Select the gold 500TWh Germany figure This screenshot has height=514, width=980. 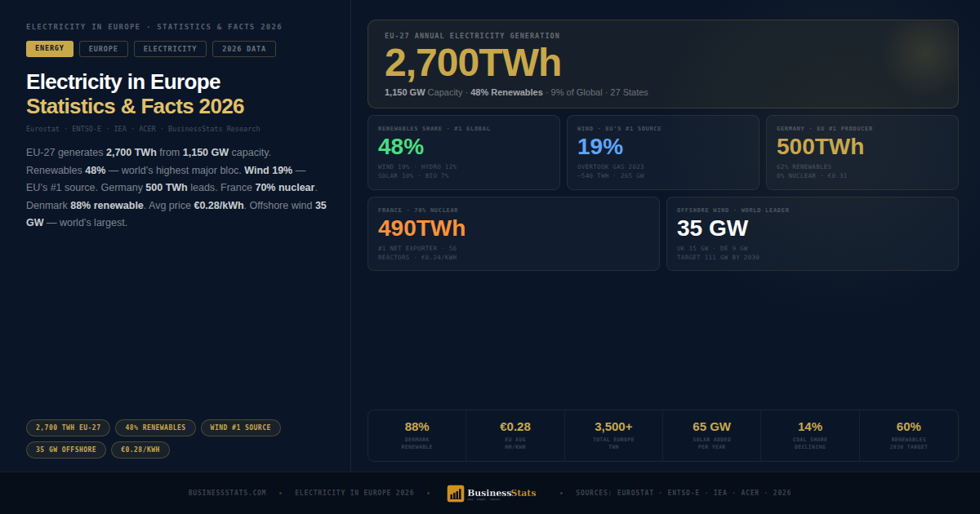(820, 148)
